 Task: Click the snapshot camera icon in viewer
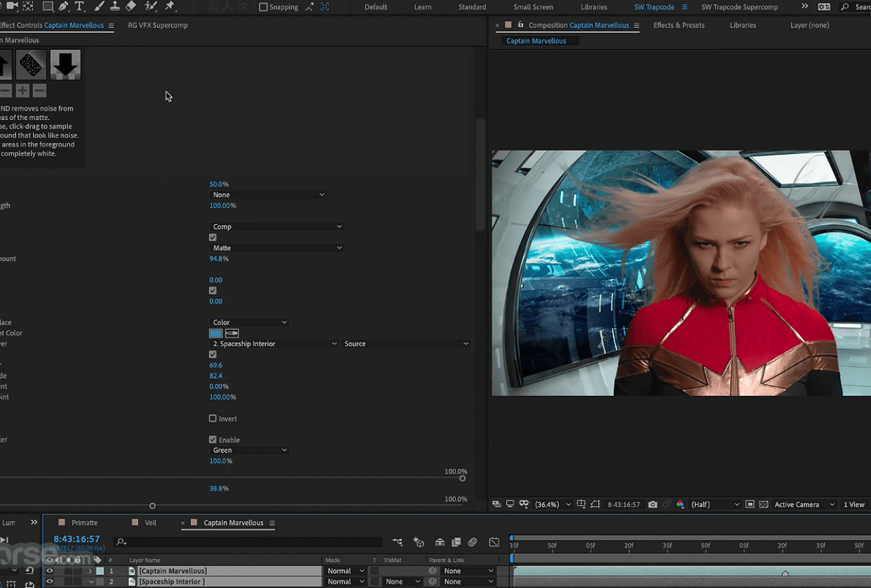pyautogui.click(x=653, y=505)
